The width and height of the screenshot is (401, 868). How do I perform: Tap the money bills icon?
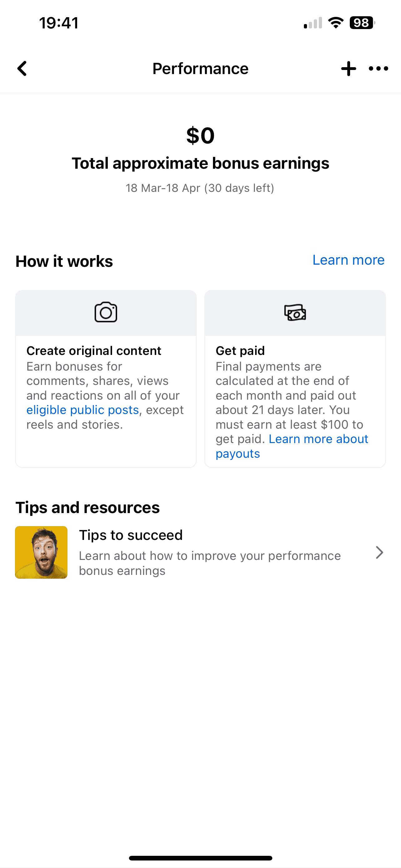[295, 312]
